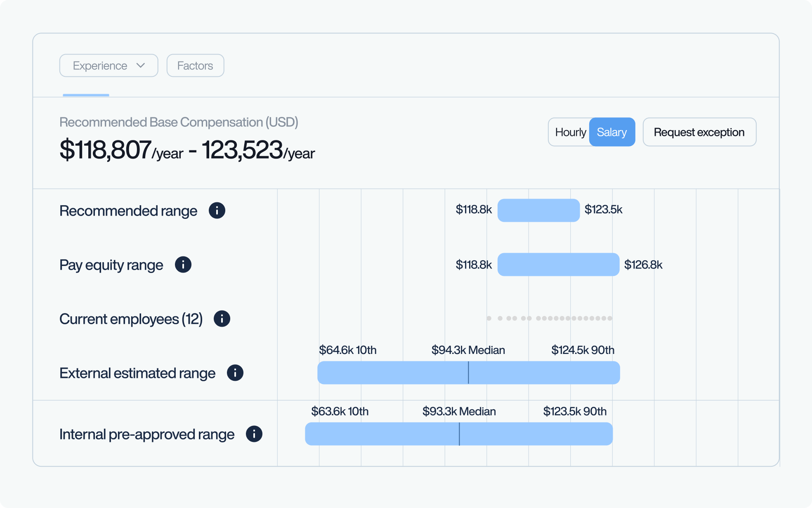Click the $64.6k 10th percentile label
The width and height of the screenshot is (812, 508).
tap(347, 350)
